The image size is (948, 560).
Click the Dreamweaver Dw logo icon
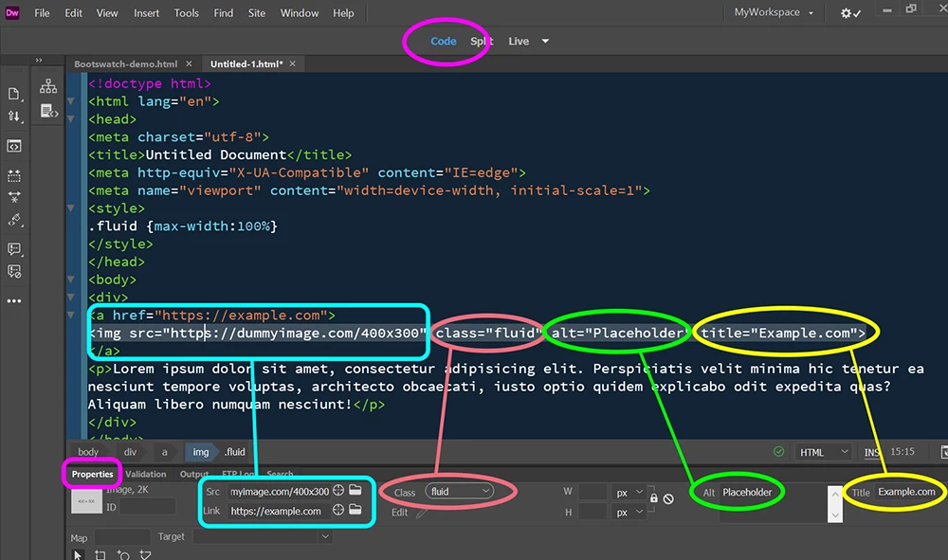click(x=12, y=12)
